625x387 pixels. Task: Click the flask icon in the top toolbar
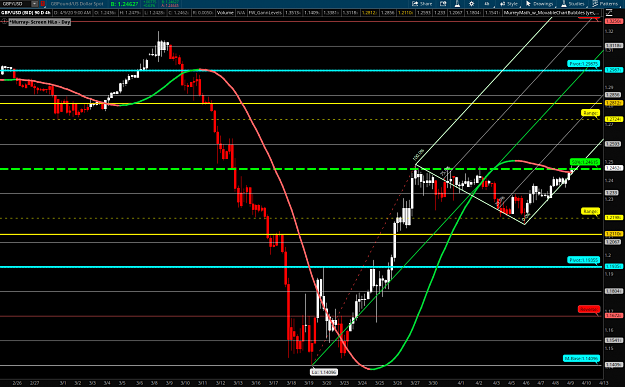tap(457, 4)
